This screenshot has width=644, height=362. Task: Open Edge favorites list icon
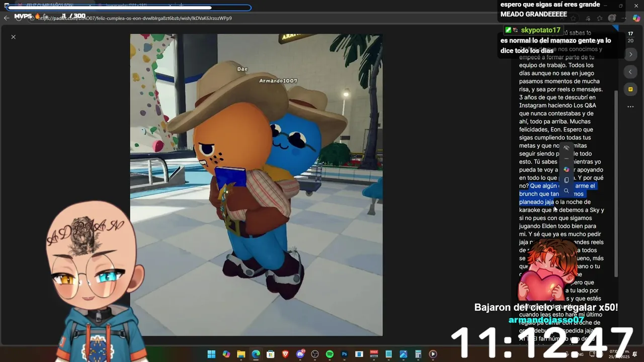[600, 18]
